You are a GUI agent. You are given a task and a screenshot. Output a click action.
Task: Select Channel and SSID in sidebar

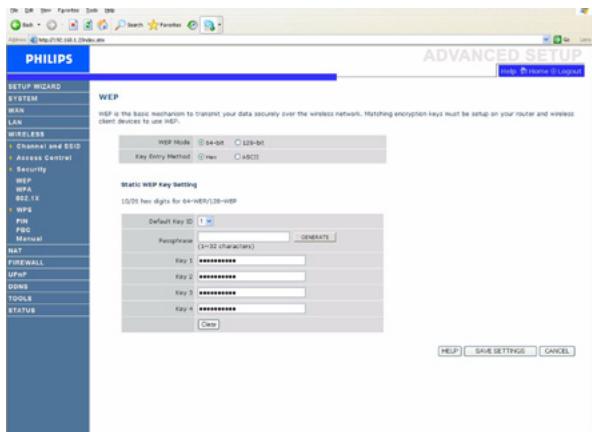(x=48, y=146)
